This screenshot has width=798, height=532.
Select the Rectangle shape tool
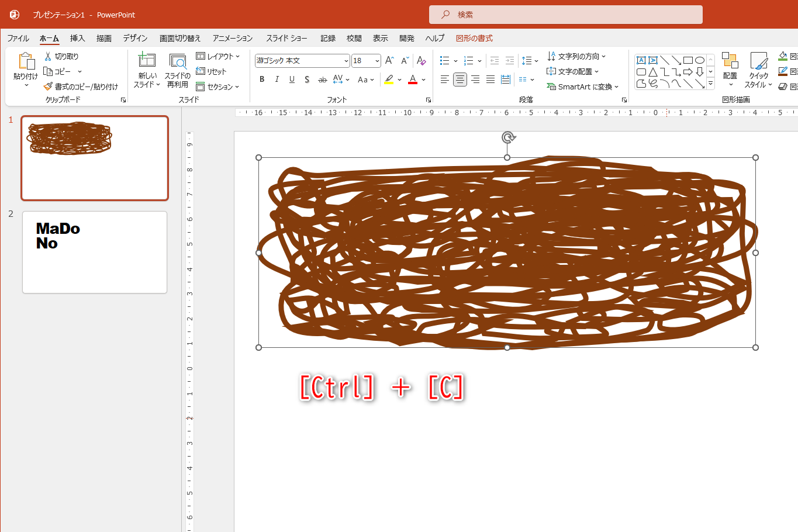pyautogui.click(x=688, y=60)
